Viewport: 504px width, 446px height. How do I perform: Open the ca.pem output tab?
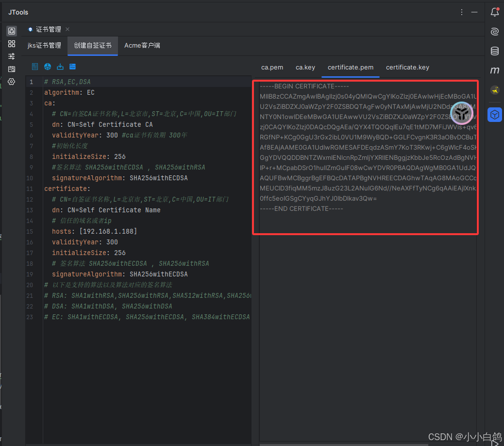(272, 68)
